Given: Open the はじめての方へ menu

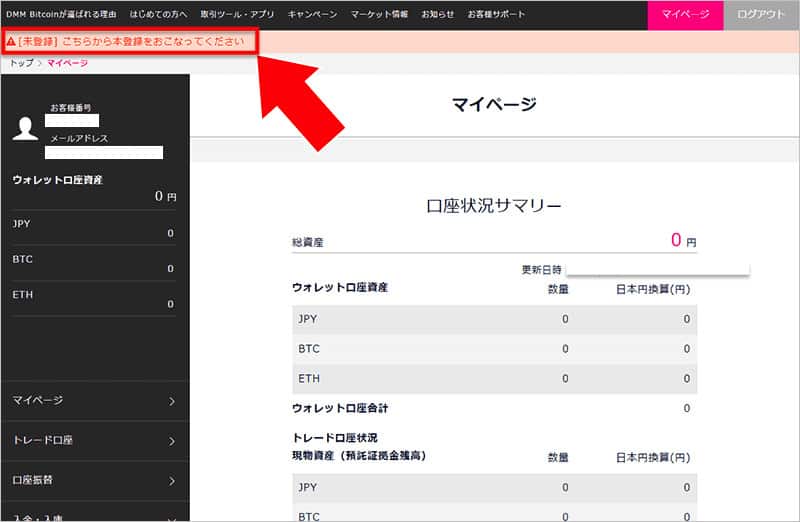Looking at the screenshot, I should (x=158, y=14).
